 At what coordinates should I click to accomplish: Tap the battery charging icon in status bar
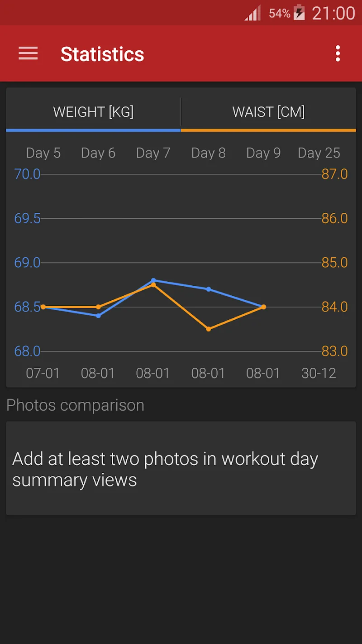point(299,13)
